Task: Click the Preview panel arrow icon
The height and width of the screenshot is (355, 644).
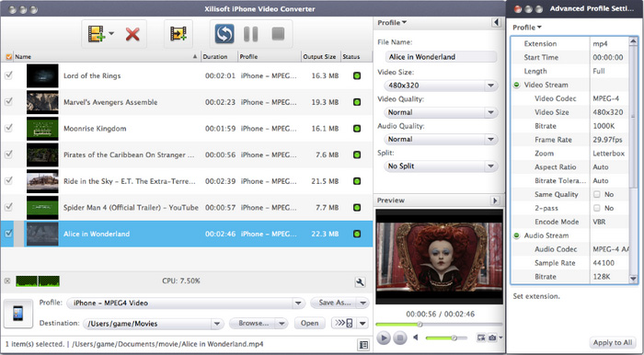Action: point(495,200)
